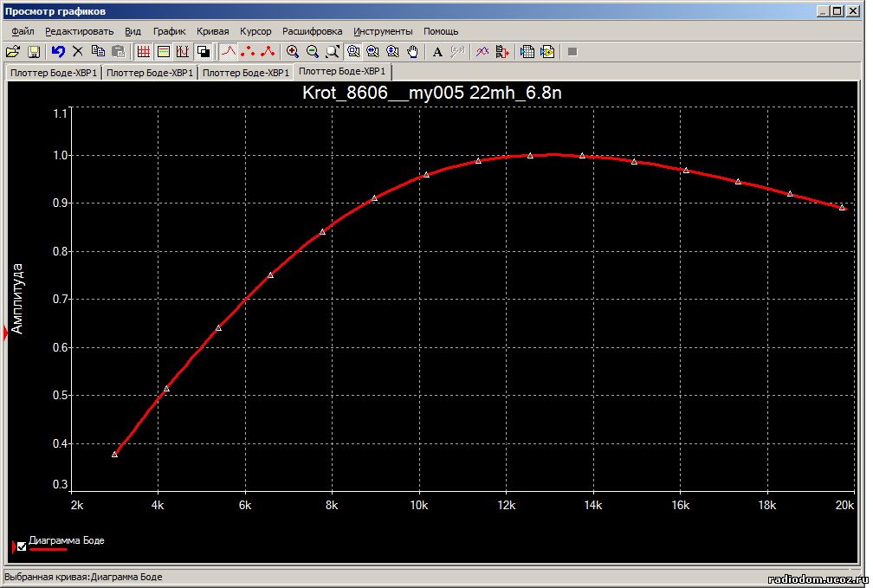The height and width of the screenshot is (588, 873).
Task: Select the zoom area rectangle icon
Action: pos(353,52)
